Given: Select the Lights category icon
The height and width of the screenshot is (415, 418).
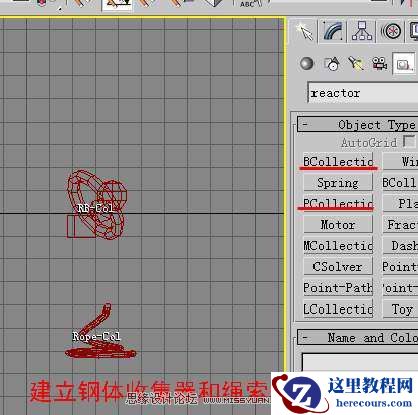Looking at the screenshot, I should (356, 63).
